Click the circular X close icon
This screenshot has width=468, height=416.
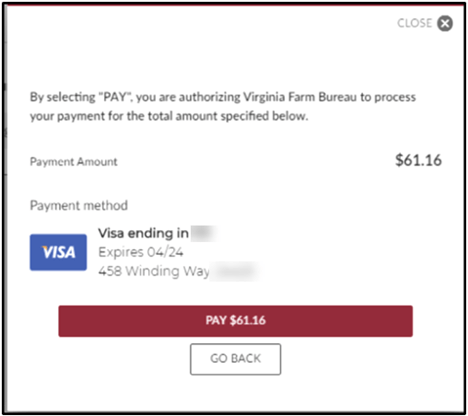(x=445, y=23)
